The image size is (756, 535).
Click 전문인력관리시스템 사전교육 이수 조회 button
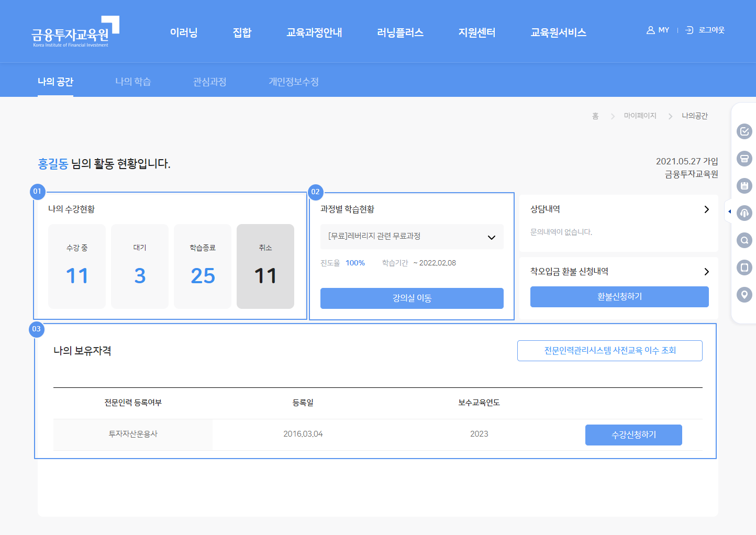[x=609, y=351]
